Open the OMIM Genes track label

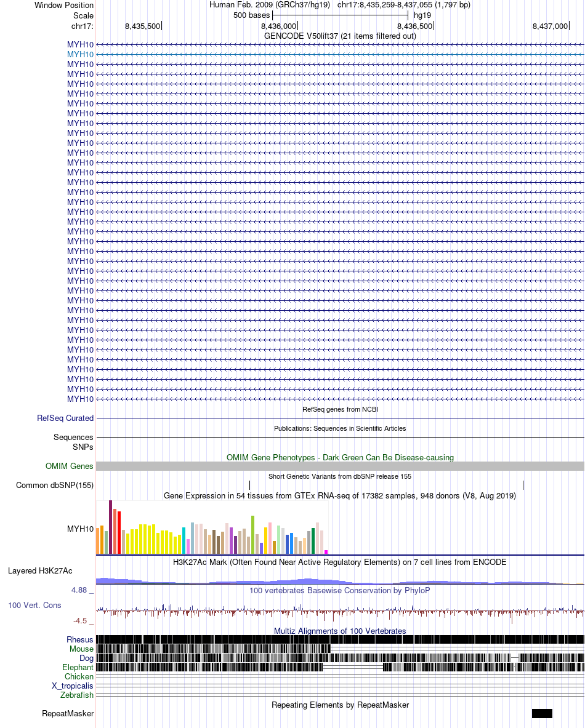(x=69, y=466)
